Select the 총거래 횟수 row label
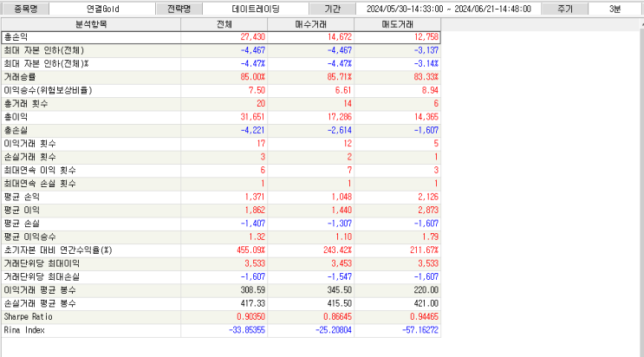Screen dimensions: 644x357 click(26, 103)
